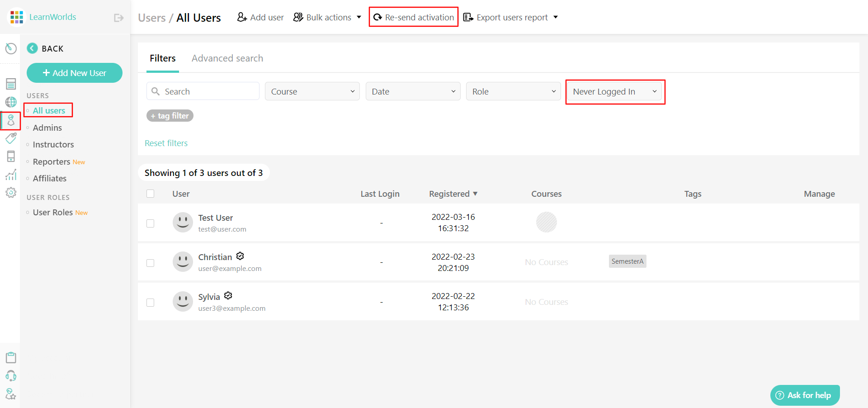
Task: Open the site pages icon in the sidebar
Action: [x=11, y=84]
